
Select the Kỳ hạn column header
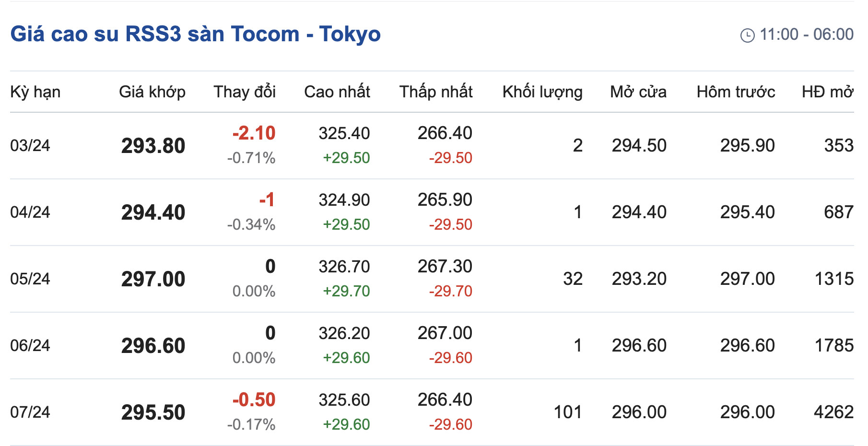(x=35, y=92)
